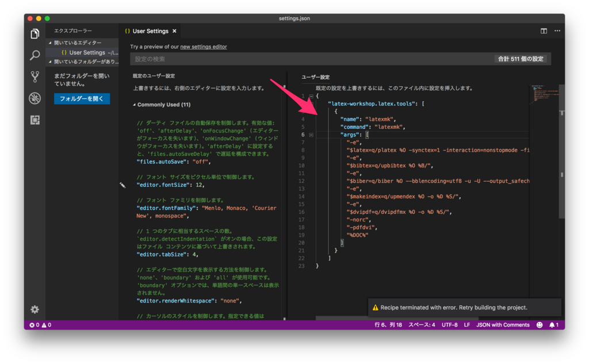Collapse the Commonly Used (11) group
The height and width of the screenshot is (364, 589).
point(134,105)
